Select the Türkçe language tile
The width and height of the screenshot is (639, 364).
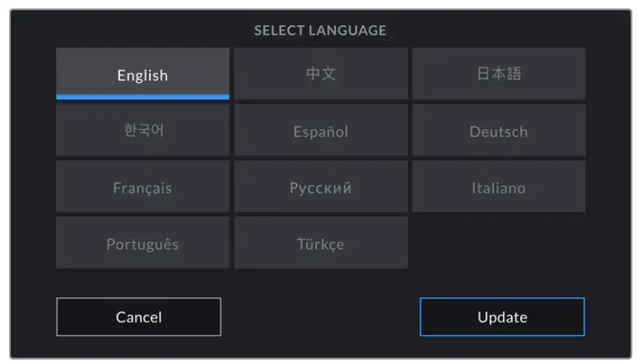tap(321, 243)
